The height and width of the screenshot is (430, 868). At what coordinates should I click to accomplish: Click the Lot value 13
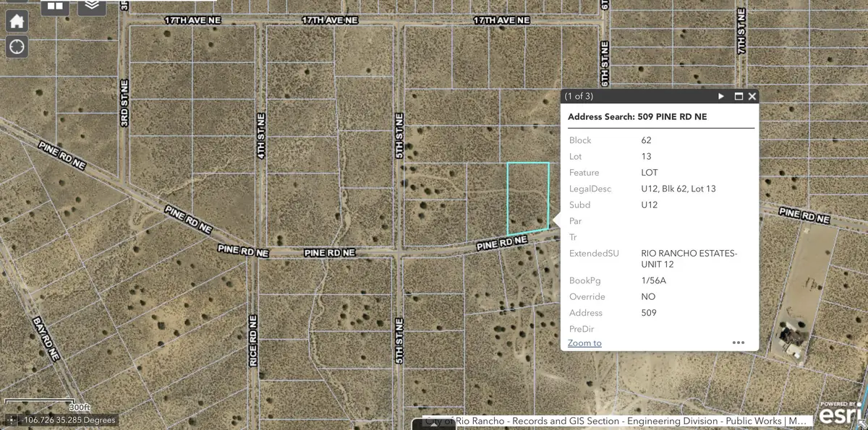click(x=646, y=156)
